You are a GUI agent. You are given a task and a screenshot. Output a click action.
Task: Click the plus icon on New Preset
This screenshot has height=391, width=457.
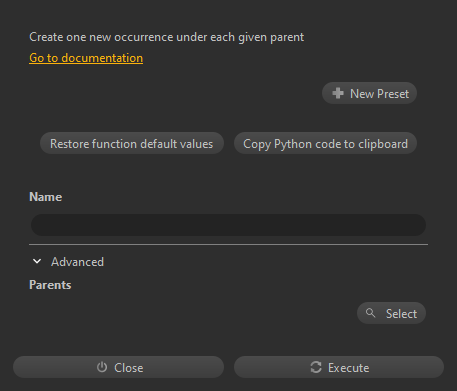pyautogui.click(x=338, y=93)
